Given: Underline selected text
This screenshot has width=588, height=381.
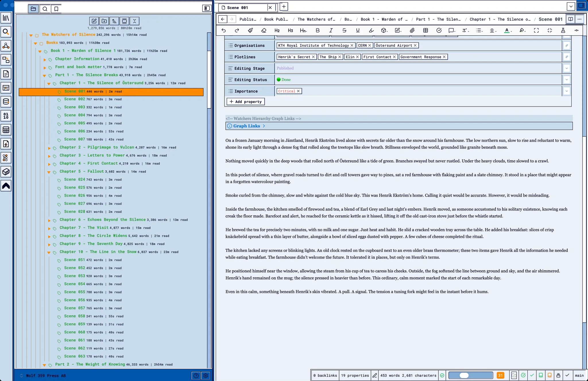Looking at the screenshot, I should coord(358,30).
